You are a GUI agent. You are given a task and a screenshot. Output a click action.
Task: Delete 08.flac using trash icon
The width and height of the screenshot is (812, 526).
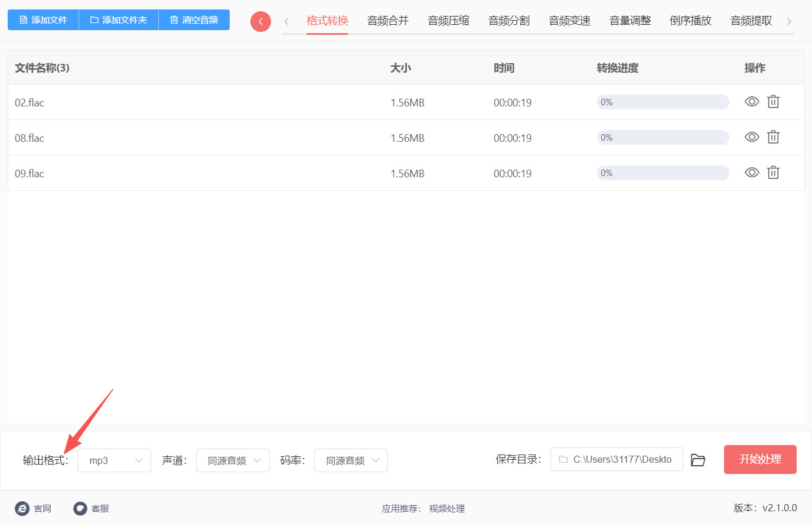point(773,137)
